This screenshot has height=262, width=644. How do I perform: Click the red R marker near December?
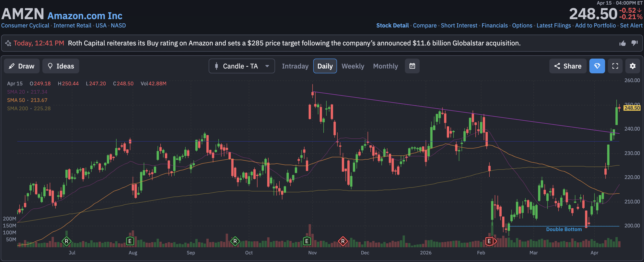343,241
